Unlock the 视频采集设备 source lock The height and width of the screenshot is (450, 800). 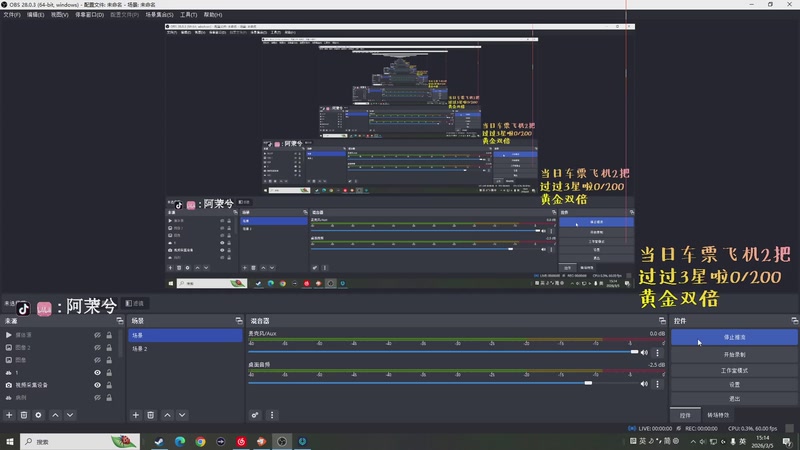pyautogui.click(x=109, y=385)
